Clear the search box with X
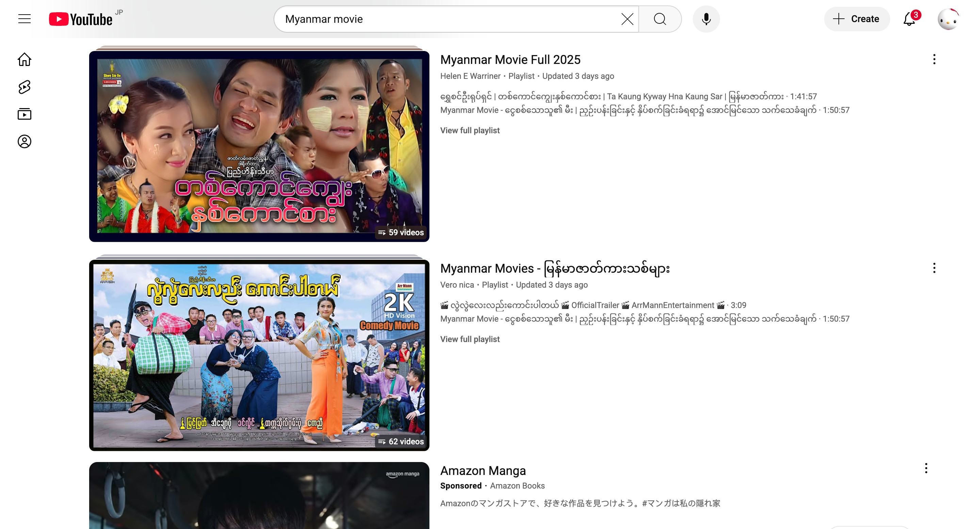Screen dimensions: 980x529 coord(627,19)
